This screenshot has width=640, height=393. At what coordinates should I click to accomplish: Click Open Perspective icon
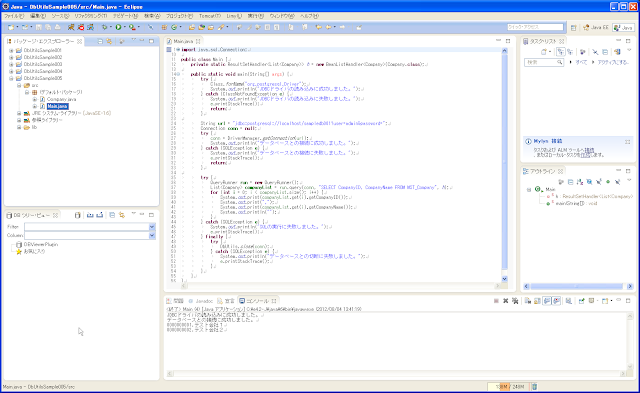[573, 28]
